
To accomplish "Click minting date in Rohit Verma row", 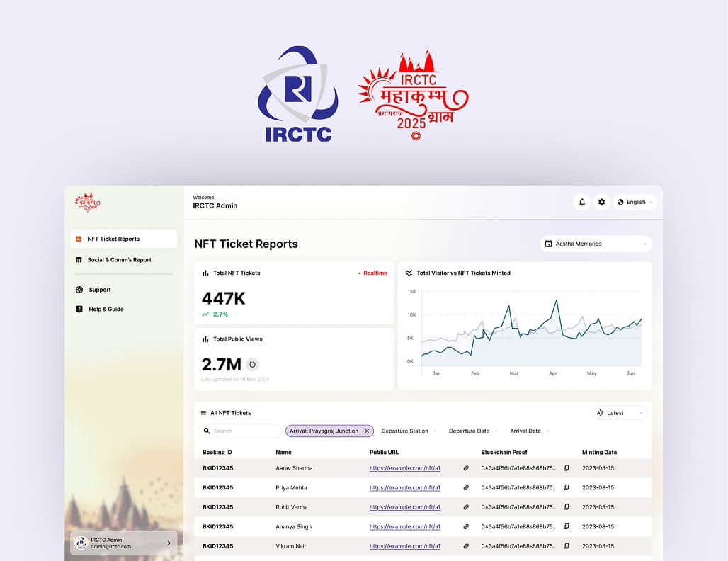I will tap(598, 507).
